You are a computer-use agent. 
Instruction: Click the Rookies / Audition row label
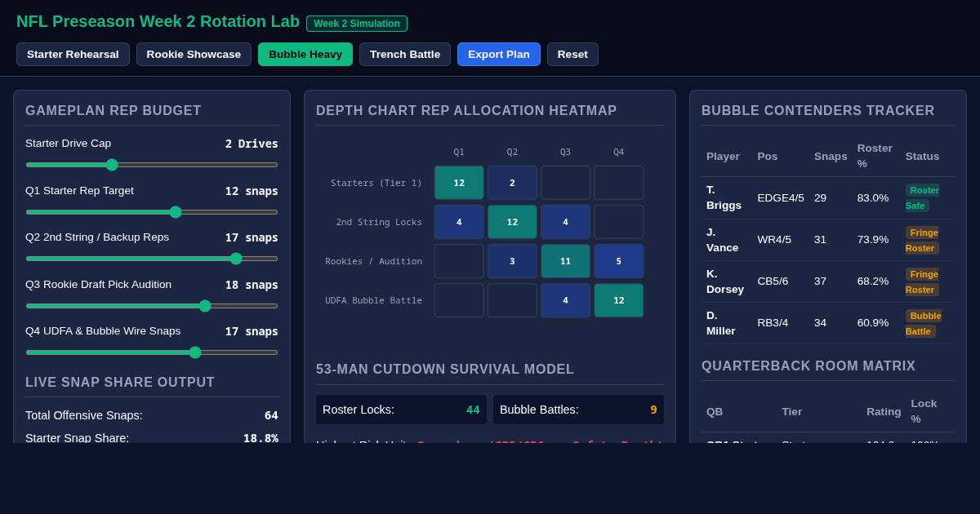(374, 261)
